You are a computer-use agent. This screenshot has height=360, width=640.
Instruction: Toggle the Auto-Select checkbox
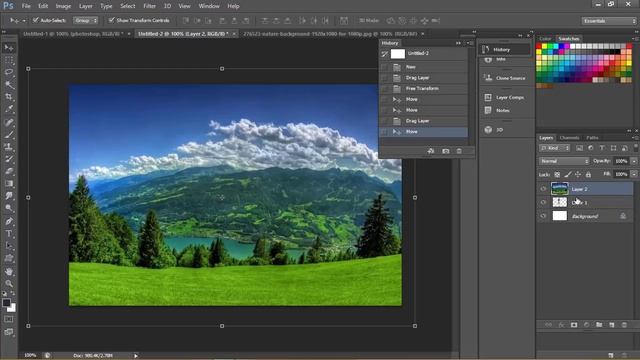tap(36, 20)
